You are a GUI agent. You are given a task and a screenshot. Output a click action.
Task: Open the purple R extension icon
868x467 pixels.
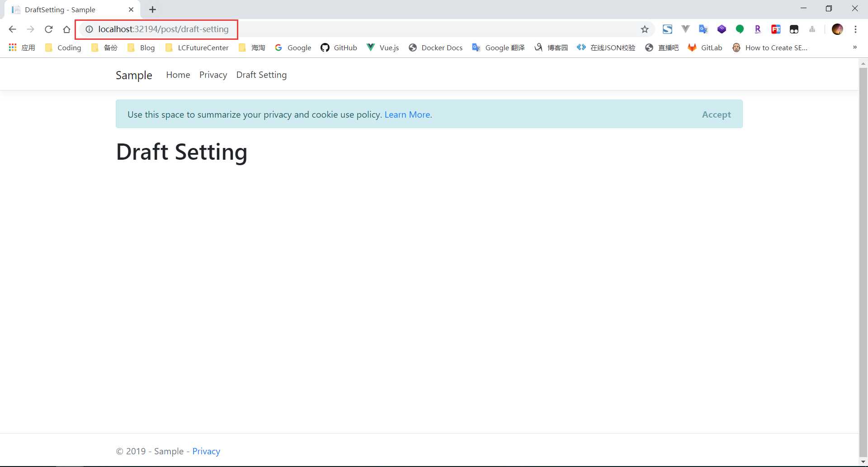758,29
